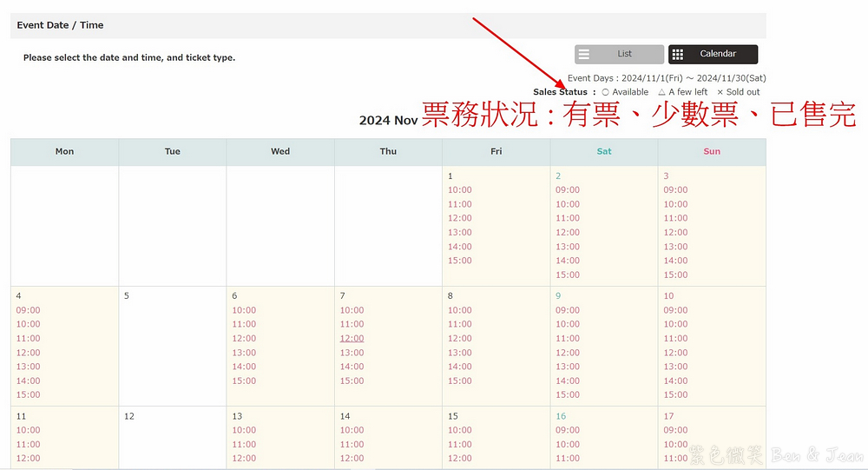Choose 13:00 slot on Wednesday November 6
Screen dimensions: 868x470
(x=244, y=353)
